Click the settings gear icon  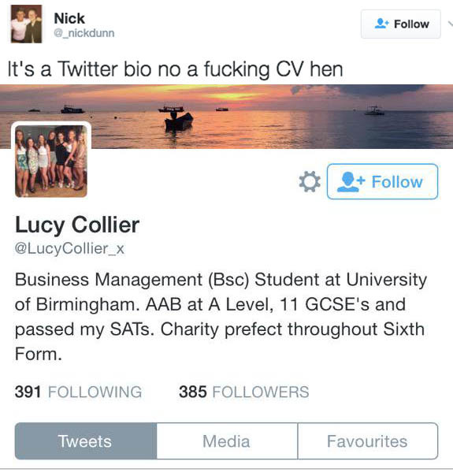click(x=310, y=181)
